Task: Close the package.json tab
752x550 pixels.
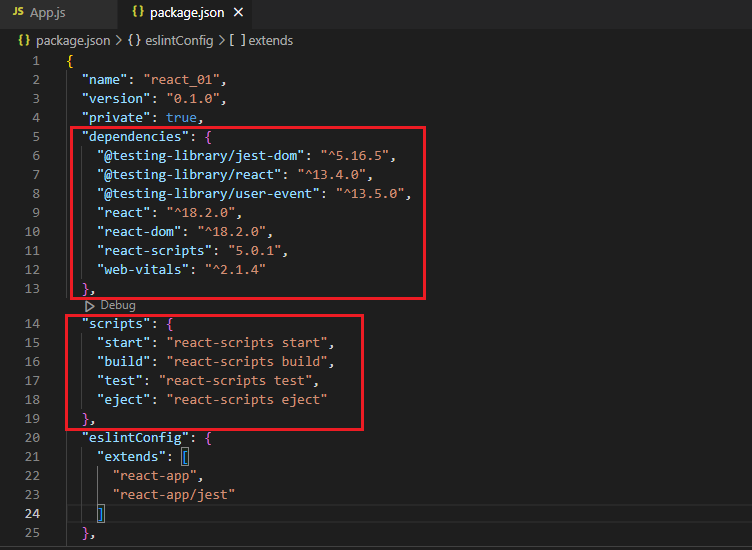Action: tap(238, 12)
